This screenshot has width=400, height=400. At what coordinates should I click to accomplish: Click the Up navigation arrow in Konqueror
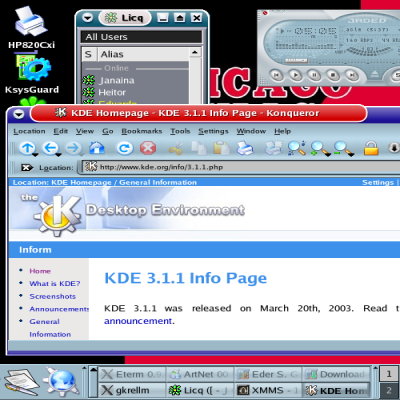click(27, 147)
